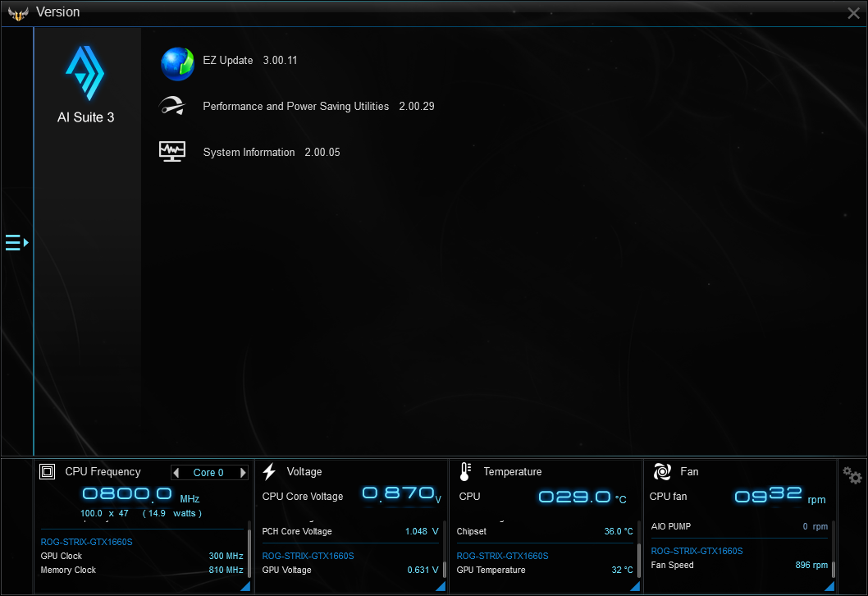868x596 pixels.
Task: Click the Core 0 selector label
Action: [x=208, y=473]
